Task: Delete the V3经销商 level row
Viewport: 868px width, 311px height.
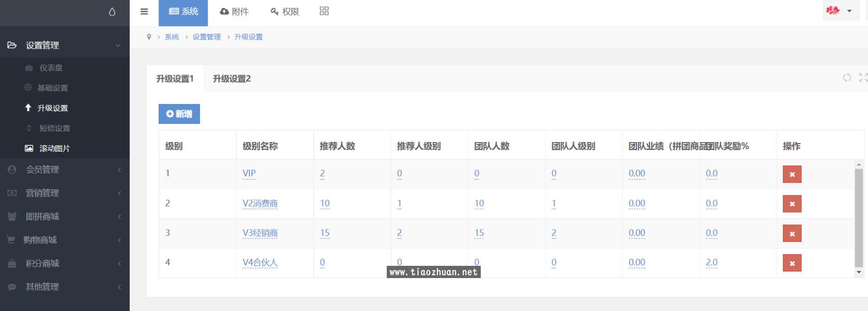Action: coord(792,233)
